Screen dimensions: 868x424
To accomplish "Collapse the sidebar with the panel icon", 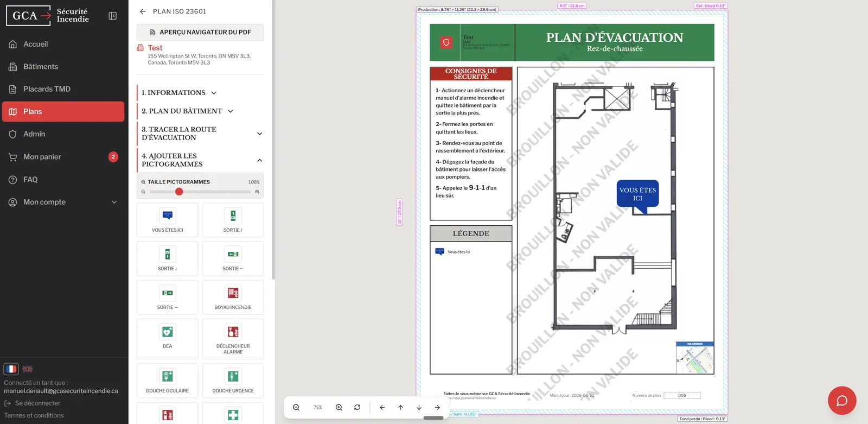I will pyautogui.click(x=113, y=16).
